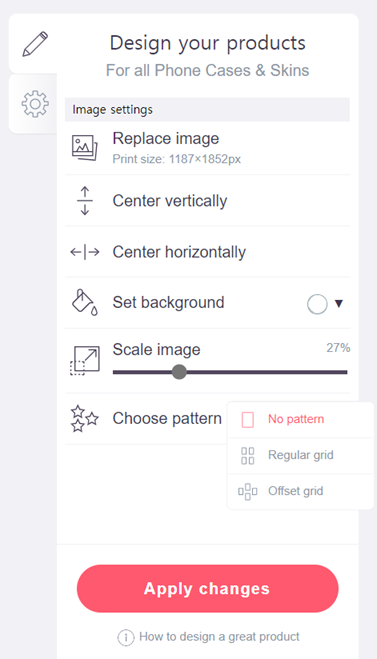Click the Scale image slider handle
377x659 pixels.
tap(179, 372)
